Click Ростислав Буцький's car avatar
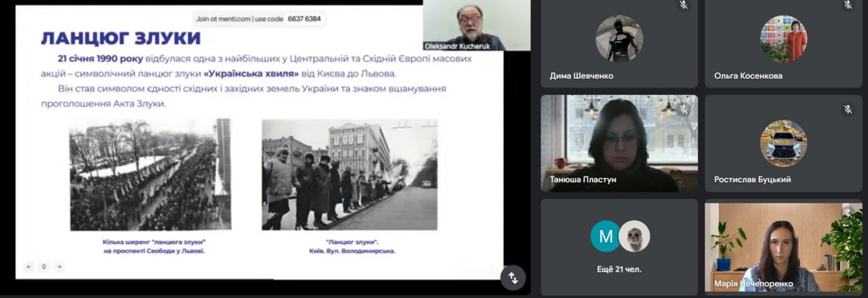This screenshot has height=298, width=868. point(783,143)
